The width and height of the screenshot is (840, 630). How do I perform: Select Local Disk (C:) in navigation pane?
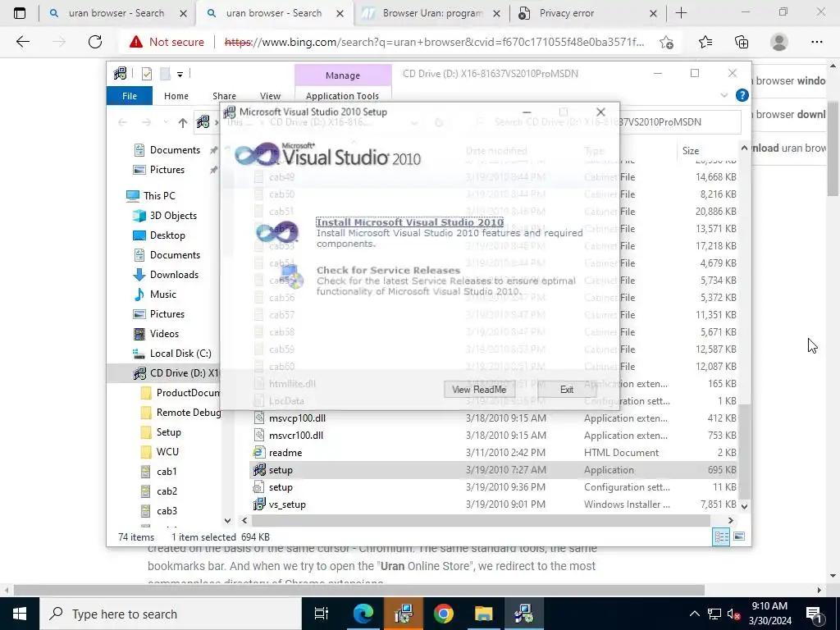180,354
